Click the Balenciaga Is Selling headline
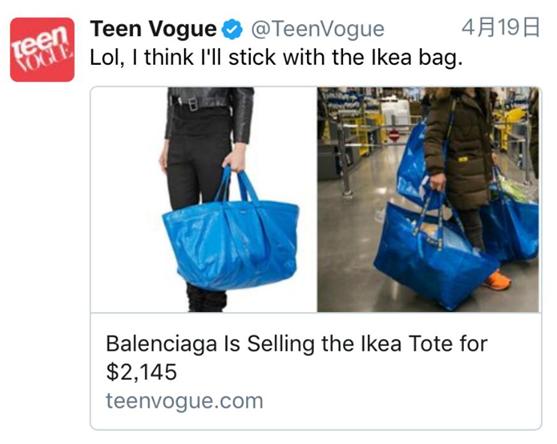557x444 pixels. (296, 358)
